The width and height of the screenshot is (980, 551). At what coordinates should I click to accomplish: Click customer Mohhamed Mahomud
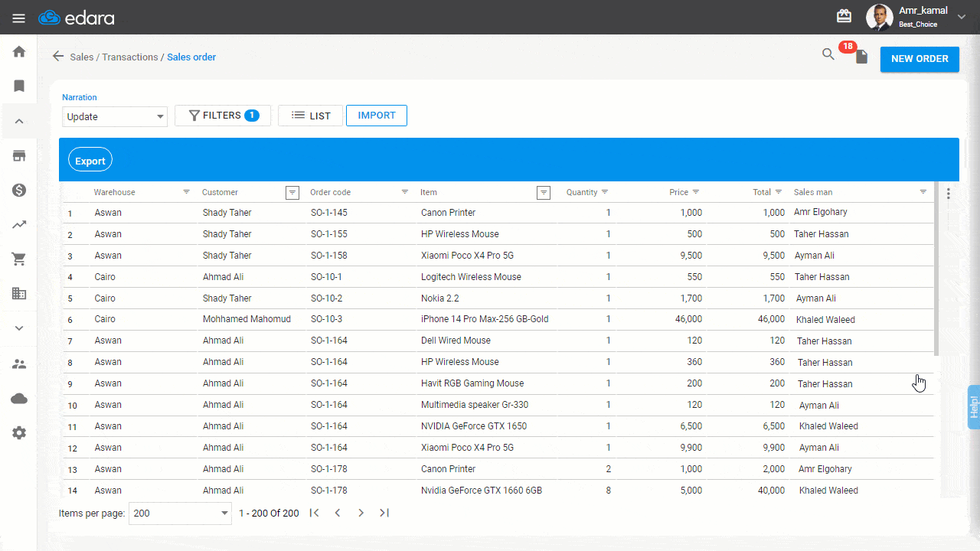coord(247,319)
